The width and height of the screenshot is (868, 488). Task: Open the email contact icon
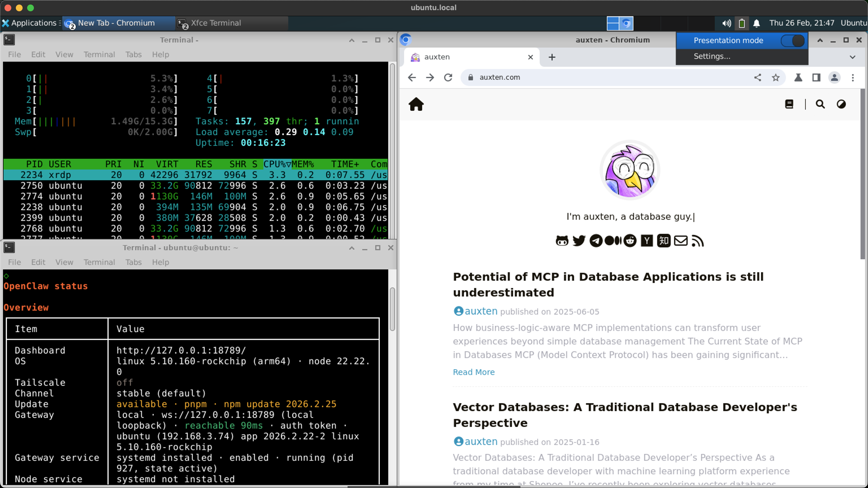point(681,240)
